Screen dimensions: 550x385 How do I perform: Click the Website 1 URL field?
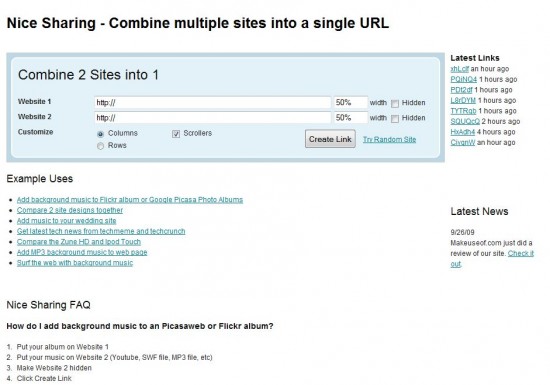point(212,102)
